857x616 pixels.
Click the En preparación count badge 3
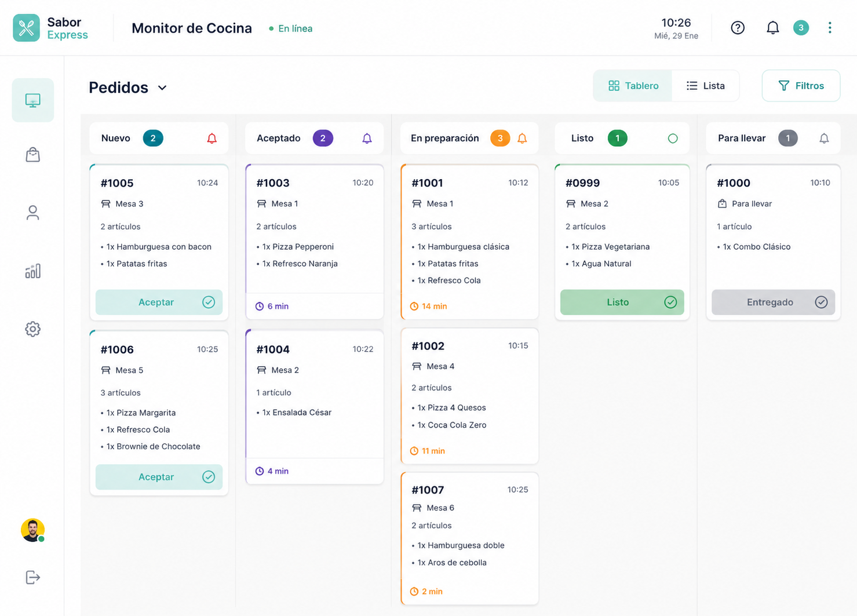(x=500, y=138)
